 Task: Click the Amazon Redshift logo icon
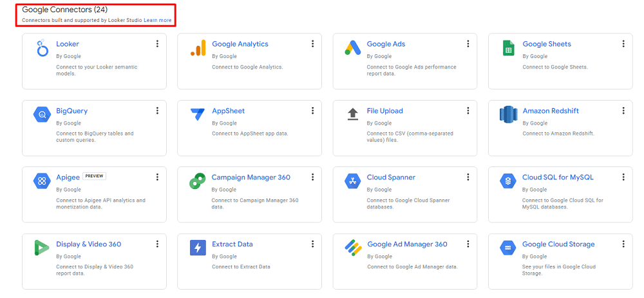pyautogui.click(x=508, y=114)
